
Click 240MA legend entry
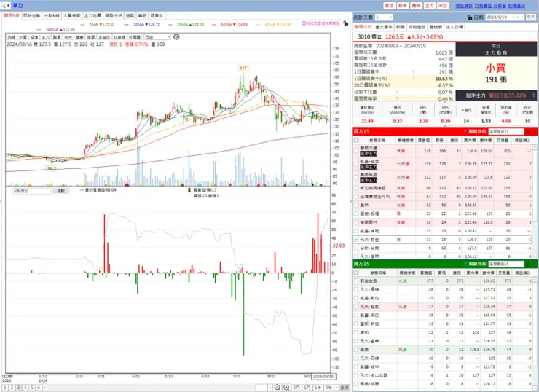[x=56, y=30]
